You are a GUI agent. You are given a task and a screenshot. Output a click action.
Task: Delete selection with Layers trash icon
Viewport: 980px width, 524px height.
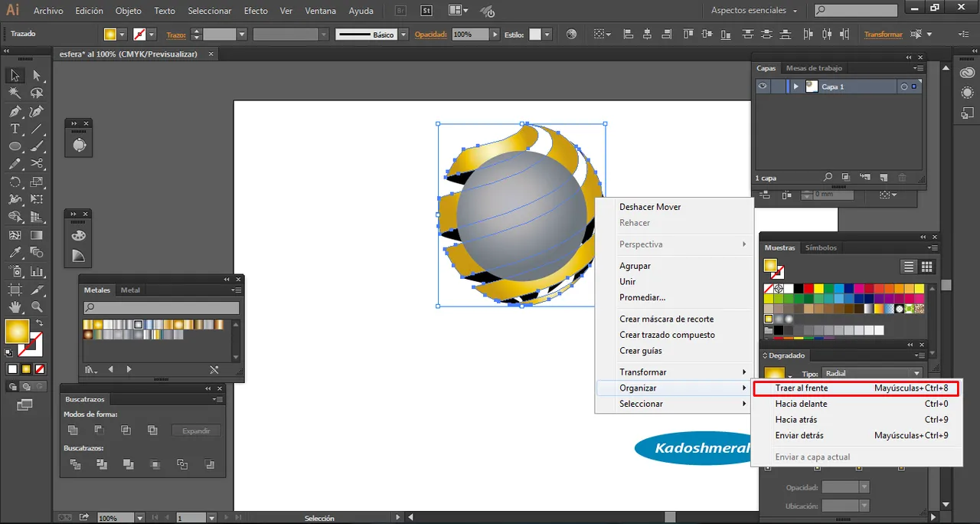point(902,178)
